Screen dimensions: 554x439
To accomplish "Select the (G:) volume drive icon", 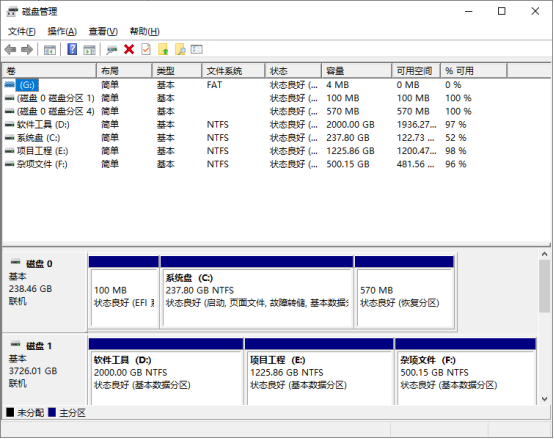I will click(10, 85).
